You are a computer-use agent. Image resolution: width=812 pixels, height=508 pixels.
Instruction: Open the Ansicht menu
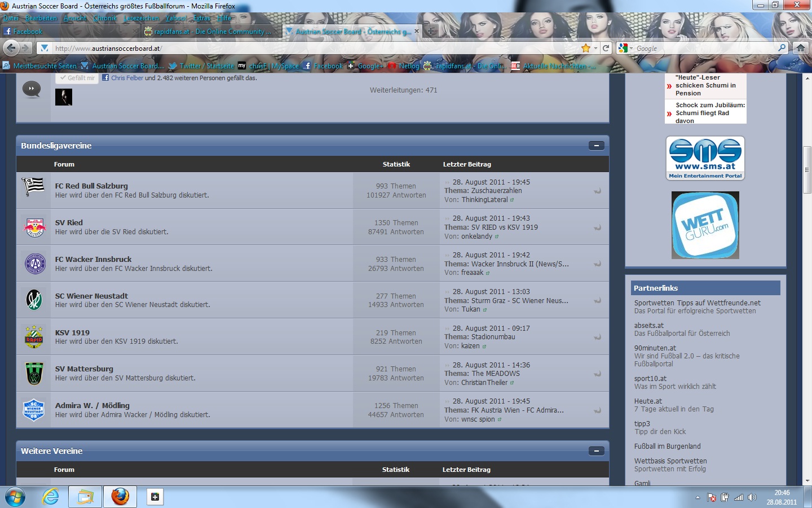coord(75,18)
